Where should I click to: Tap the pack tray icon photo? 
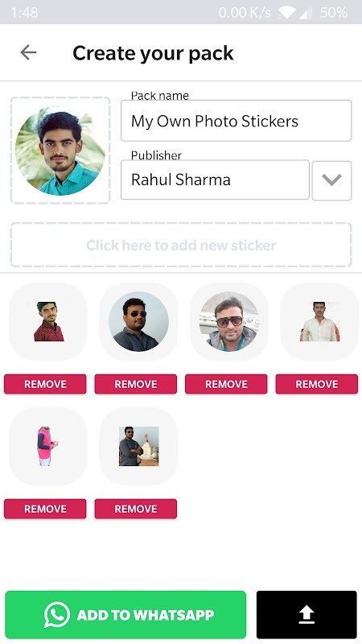pyautogui.click(x=60, y=151)
